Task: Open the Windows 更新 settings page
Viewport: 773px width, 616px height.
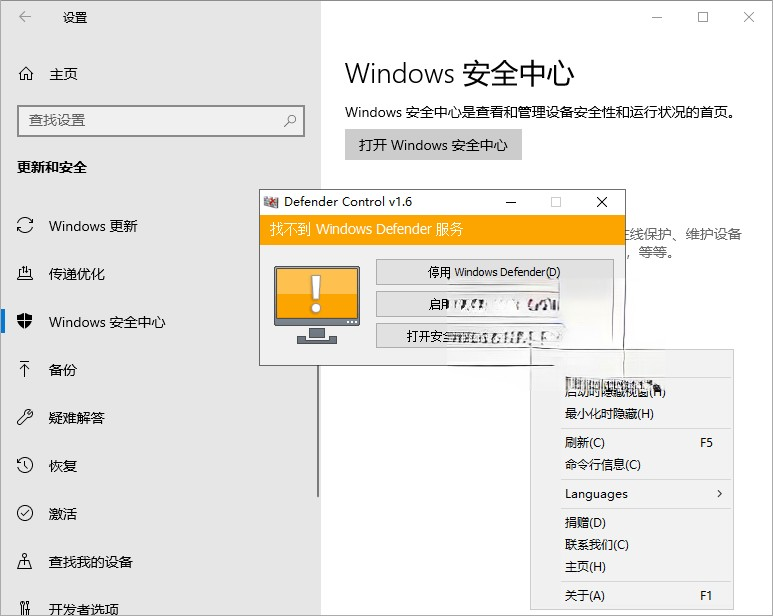Action: pyautogui.click(x=93, y=226)
